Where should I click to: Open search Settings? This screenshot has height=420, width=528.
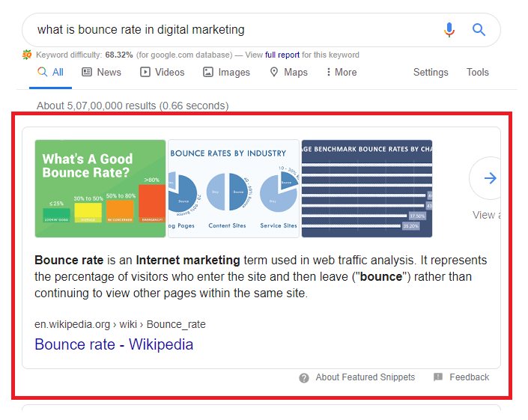[x=431, y=73]
